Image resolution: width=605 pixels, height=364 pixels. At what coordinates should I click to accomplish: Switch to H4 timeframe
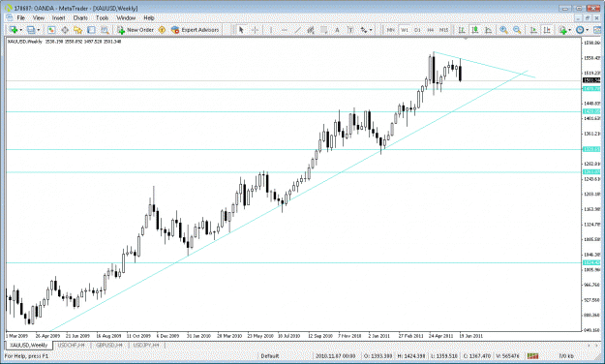pyautogui.click(x=431, y=30)
